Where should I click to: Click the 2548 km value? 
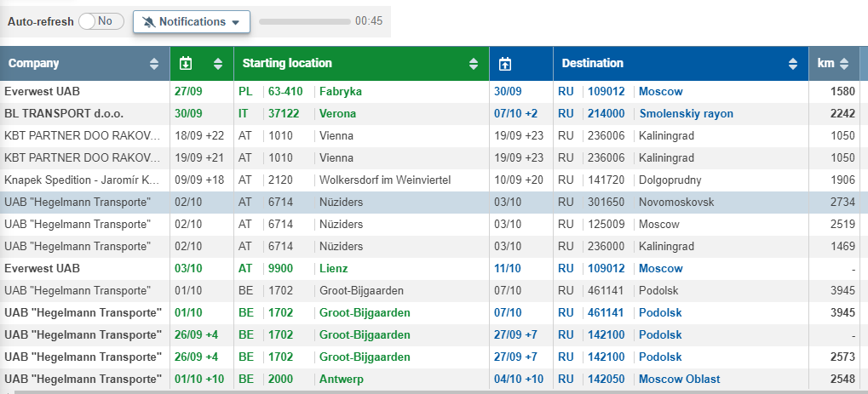(x=842, y=379)
